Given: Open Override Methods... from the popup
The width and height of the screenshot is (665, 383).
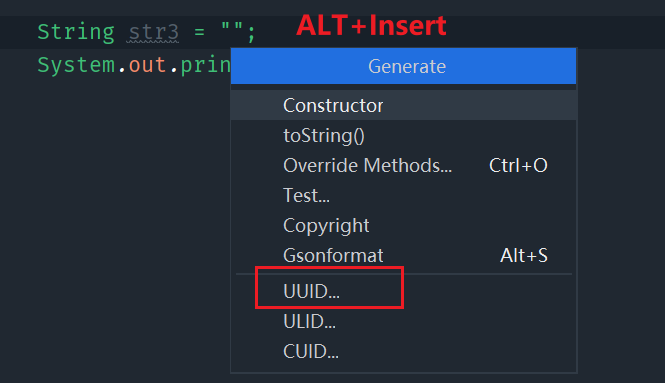Looking at the screenshot, I should pos(403,165).
